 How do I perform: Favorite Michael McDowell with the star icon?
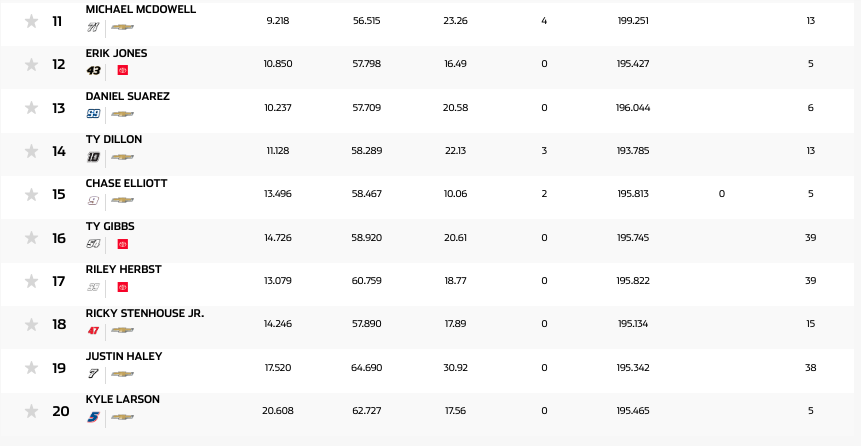point(32,21)
